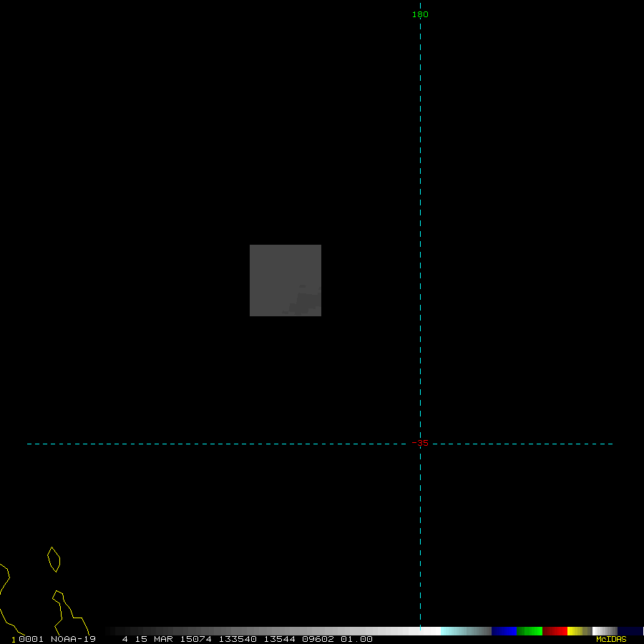Click the yellow frame number 1 indicator
Viewport: 644px width, 644px height.
tap(14, 640)
